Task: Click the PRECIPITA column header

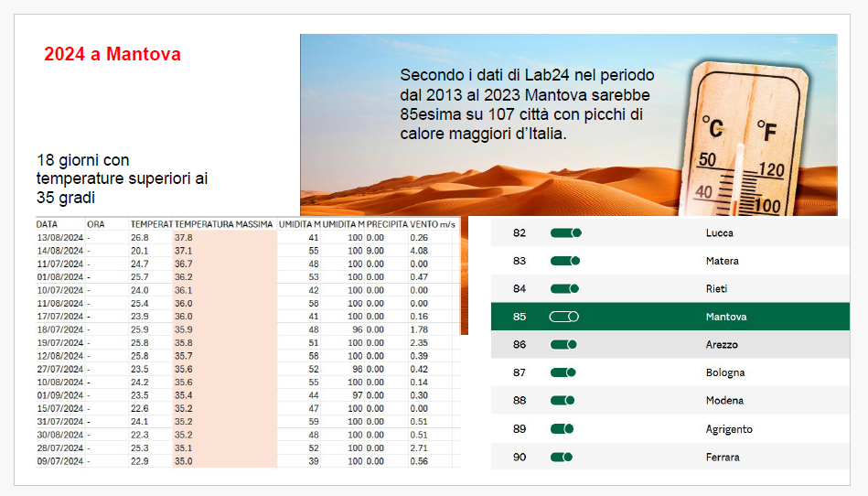Action: click(387, 224)
